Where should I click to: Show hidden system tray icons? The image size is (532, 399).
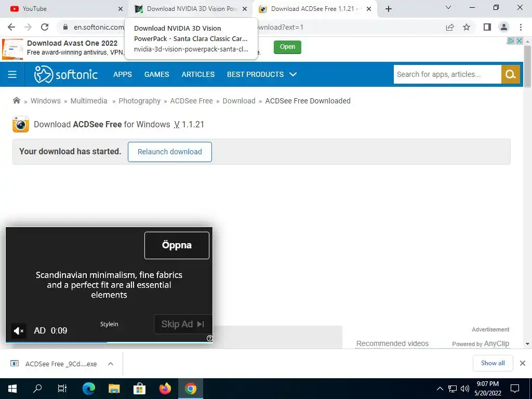440,389
